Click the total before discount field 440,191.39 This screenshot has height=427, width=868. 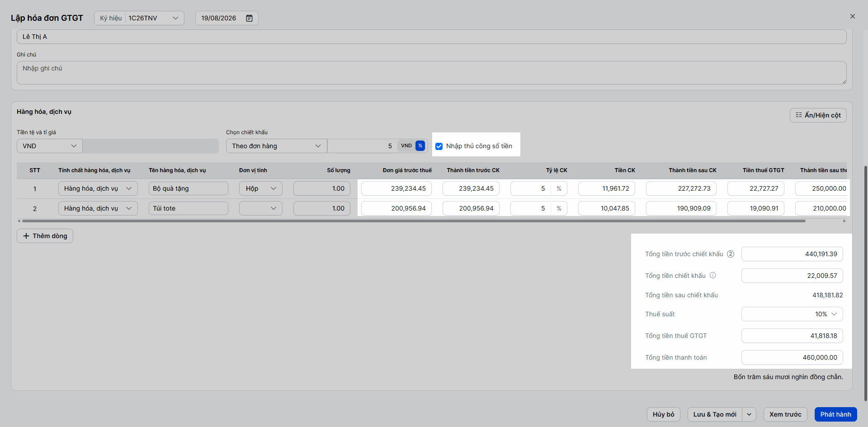click(792, 254)
